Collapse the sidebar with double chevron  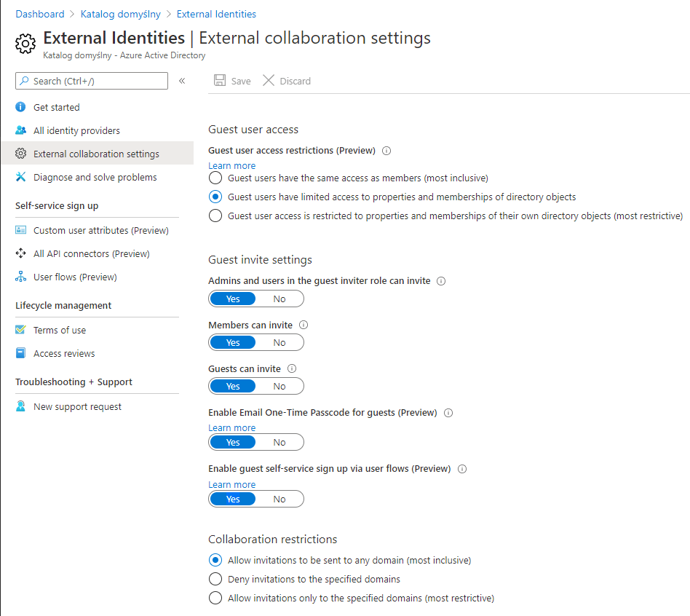tap(182, 81)
